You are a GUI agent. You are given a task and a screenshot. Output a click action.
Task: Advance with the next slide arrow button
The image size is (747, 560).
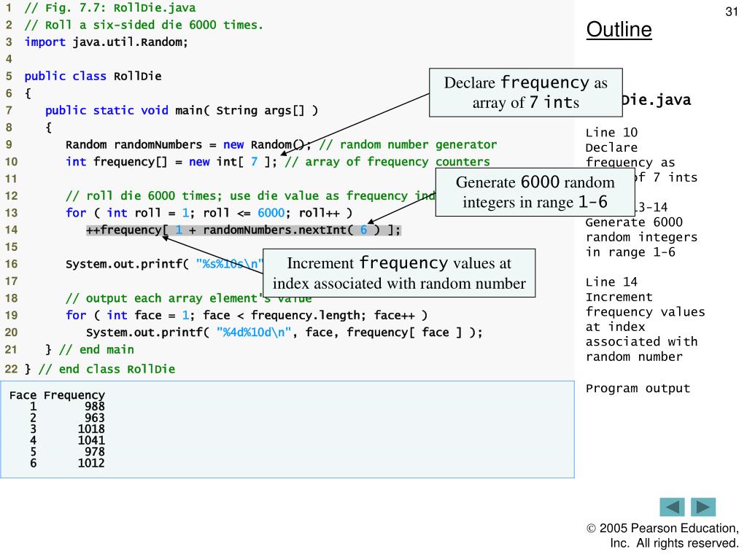point(703,507)
